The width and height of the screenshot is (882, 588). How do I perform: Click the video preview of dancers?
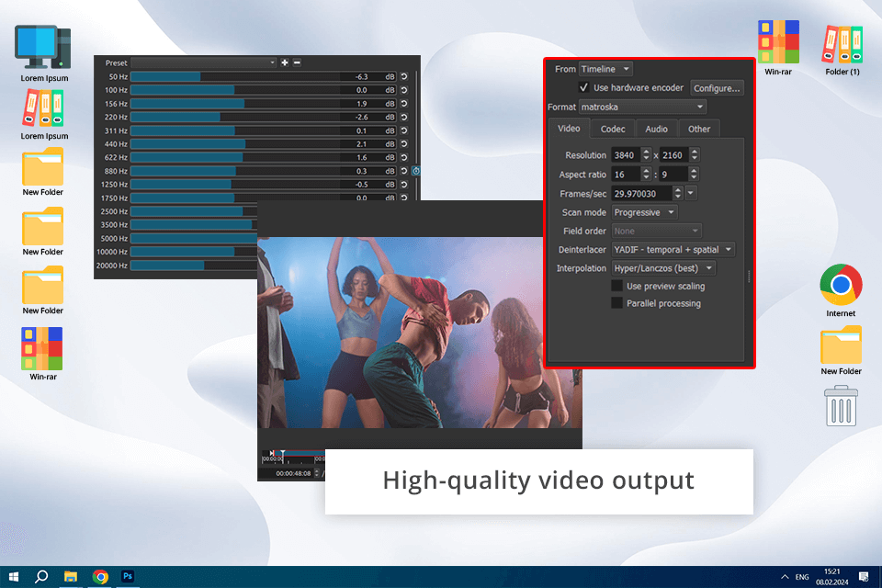click(x=420, y=332)
